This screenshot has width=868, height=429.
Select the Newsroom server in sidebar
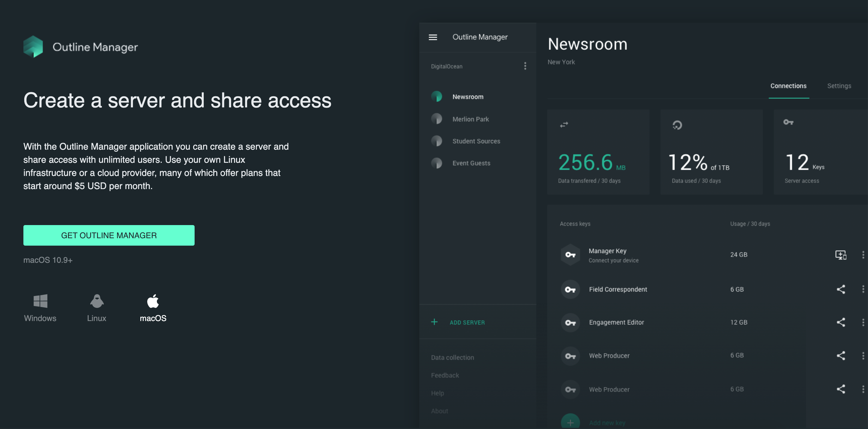pos(468,97)
